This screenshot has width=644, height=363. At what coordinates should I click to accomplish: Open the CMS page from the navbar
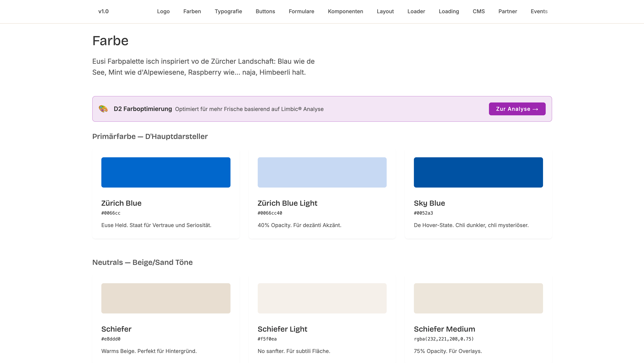(x=479, y=11)
